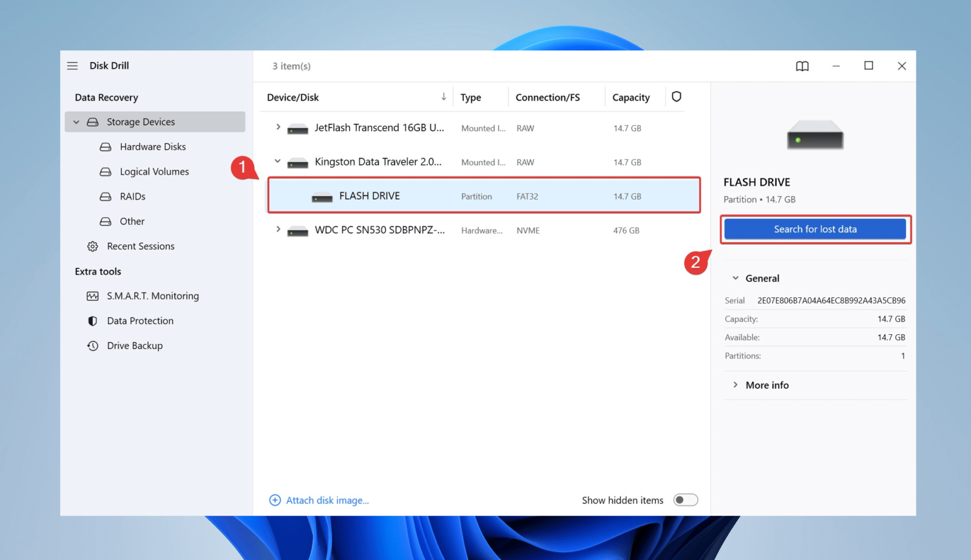The image size is (971, 560).
Task: Click the RAIDs sidebar icon
Action: tap(106, 197)
